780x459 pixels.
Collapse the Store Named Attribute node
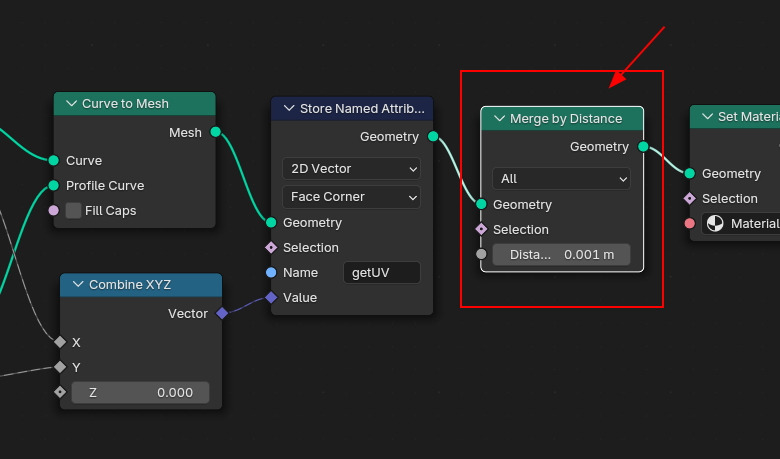pyautogui.click(x=289, y=108)
